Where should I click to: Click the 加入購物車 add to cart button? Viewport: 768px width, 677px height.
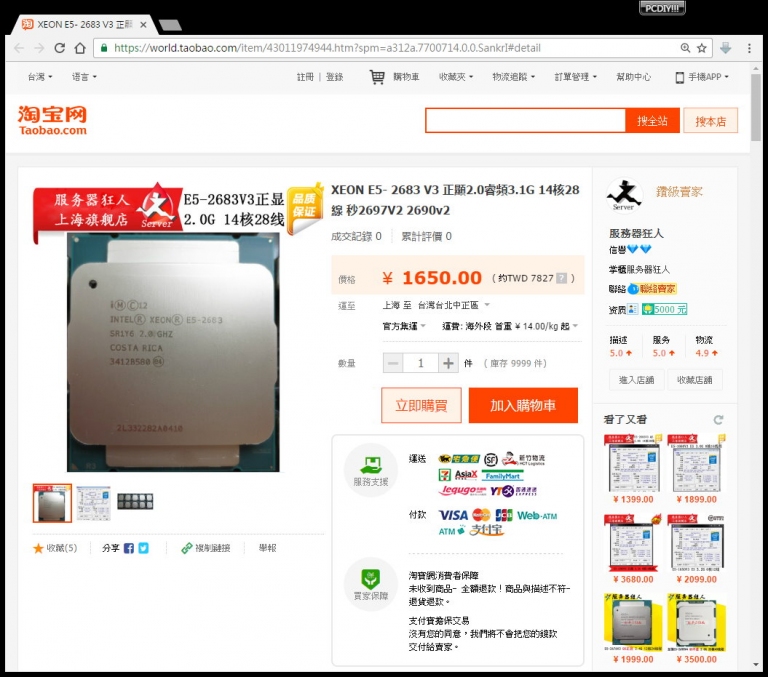[523, 406]
